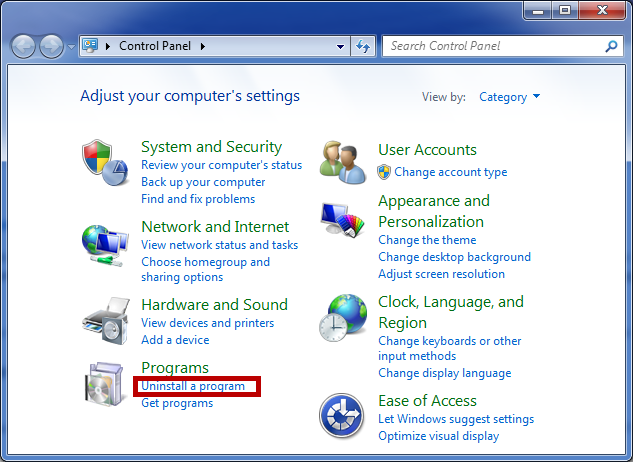
Task: Open the Network and Internet globe icon
Action: point(105,245)
